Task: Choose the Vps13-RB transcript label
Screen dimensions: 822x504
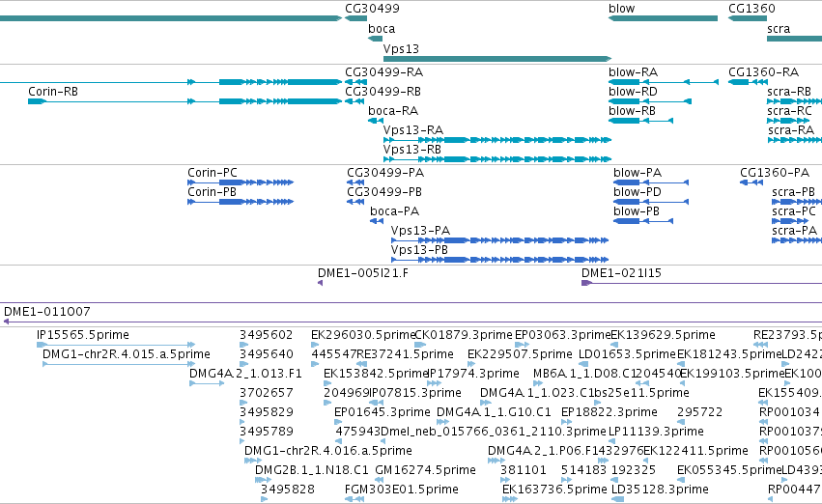Action: [412, 150]
